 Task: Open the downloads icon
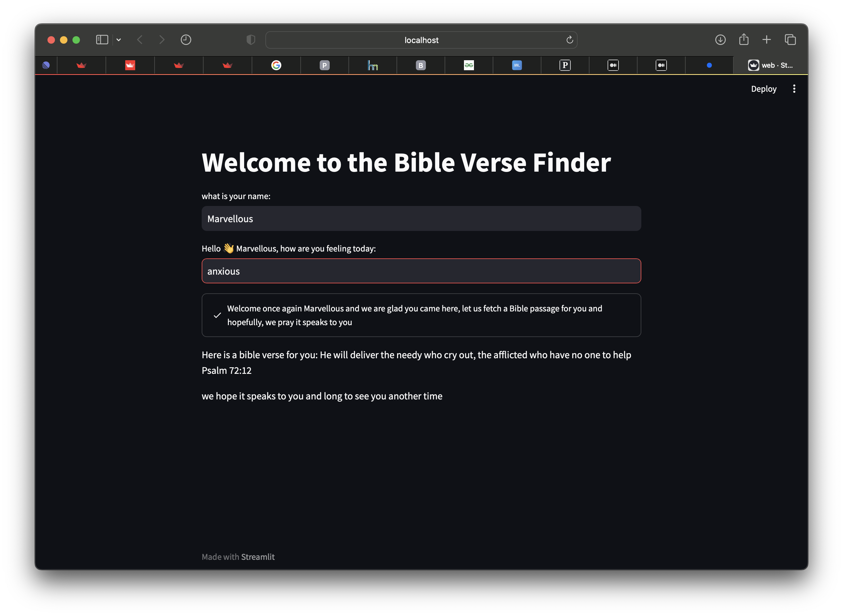[720, 40]
